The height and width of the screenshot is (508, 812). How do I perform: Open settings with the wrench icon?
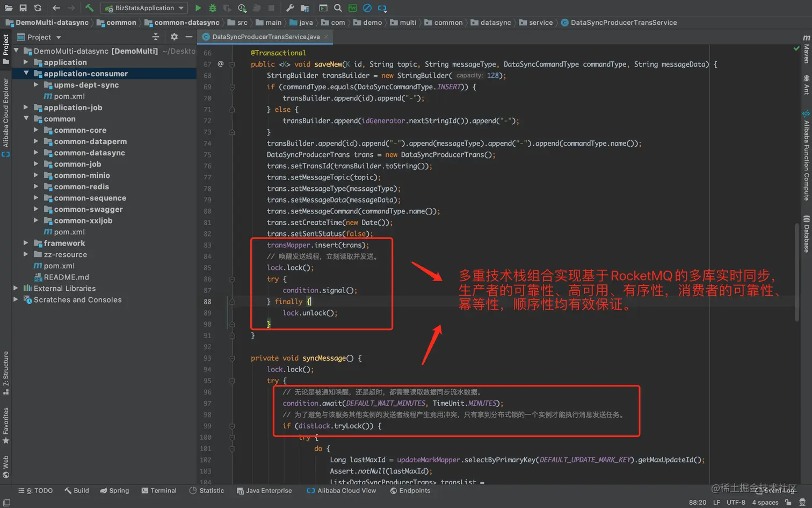tap(290, 8)
